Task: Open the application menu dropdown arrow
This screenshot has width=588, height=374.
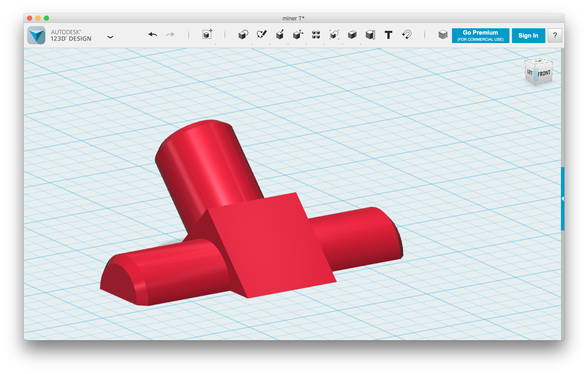Action: [110, 37]
